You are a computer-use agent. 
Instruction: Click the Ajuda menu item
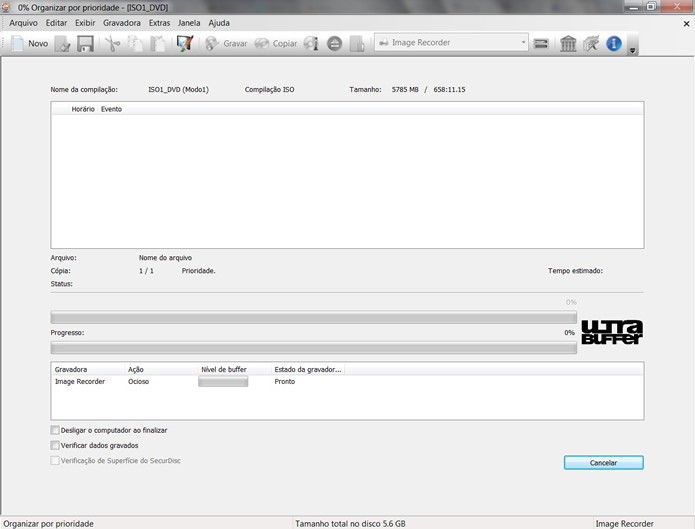219,23
